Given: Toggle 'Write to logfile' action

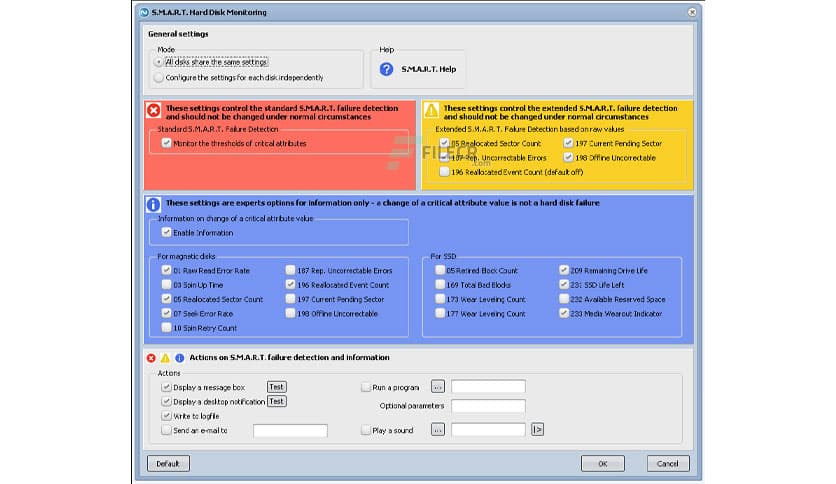Looking at the screenshot, I should point(166,416).
